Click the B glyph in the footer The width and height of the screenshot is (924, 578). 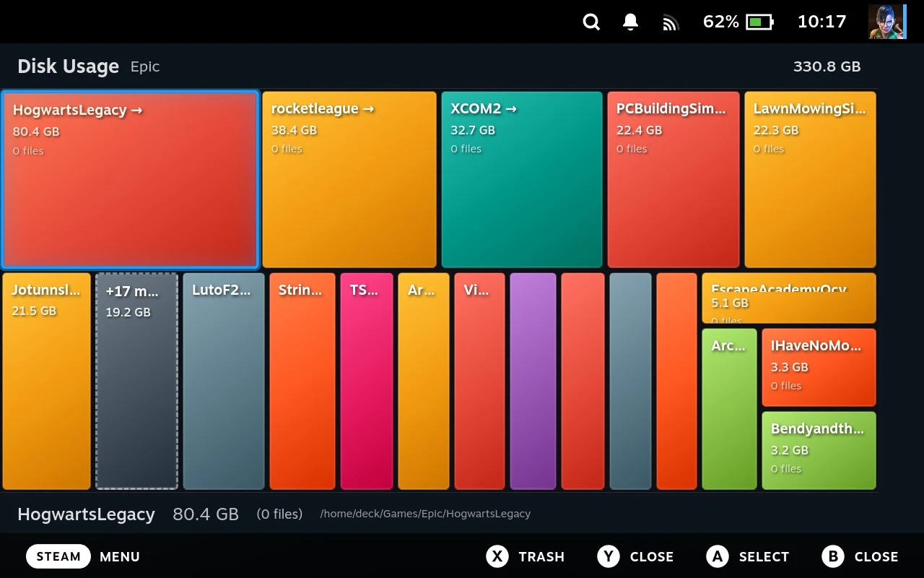[x=833, y=556]
